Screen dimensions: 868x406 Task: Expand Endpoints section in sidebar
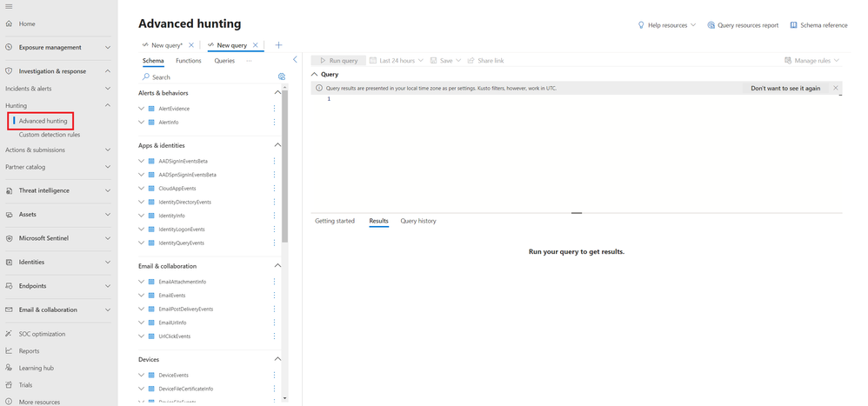(x=107, y=286)
